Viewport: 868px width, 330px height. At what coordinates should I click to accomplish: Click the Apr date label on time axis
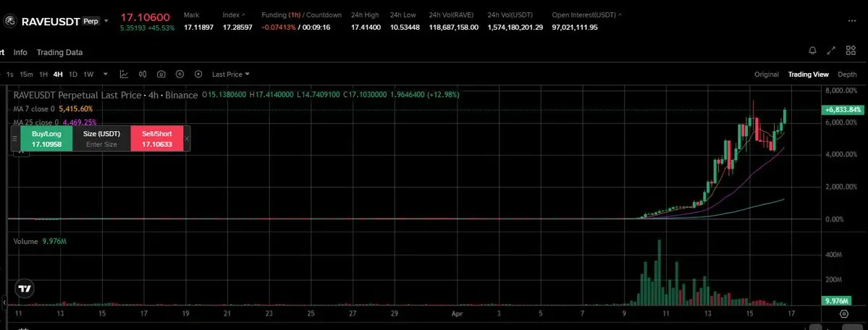coord(457,314)
